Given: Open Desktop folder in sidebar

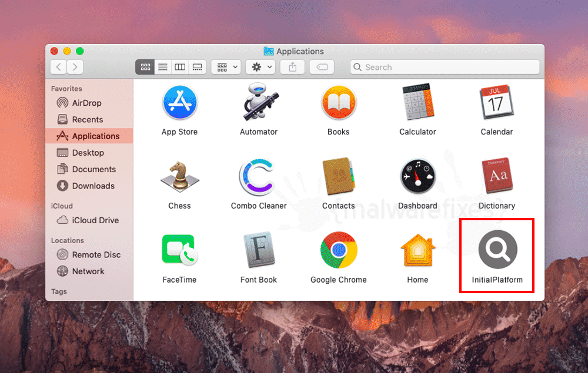Looking at the screenshot, I should pyautogui.click(x=89, y=152).
